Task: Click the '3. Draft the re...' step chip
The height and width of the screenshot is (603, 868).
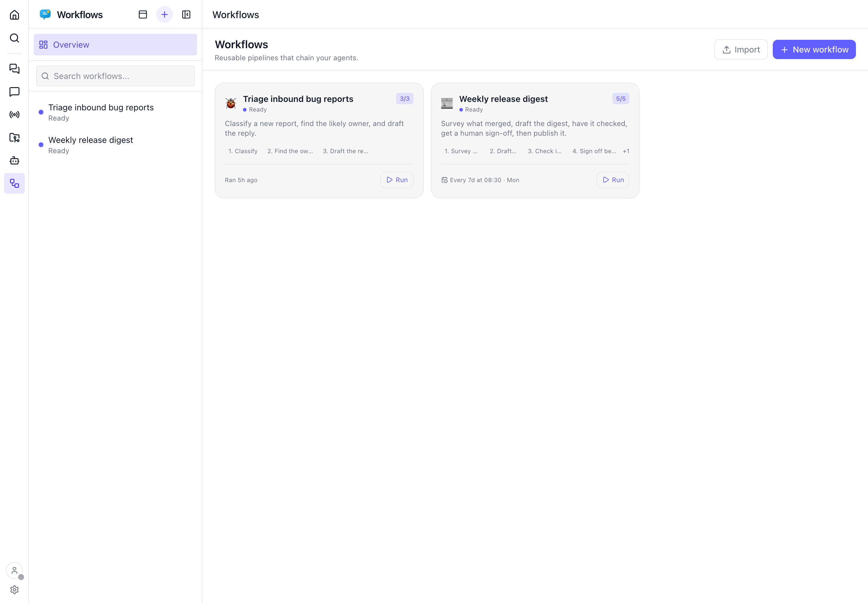Action: [x=345, y=151]
